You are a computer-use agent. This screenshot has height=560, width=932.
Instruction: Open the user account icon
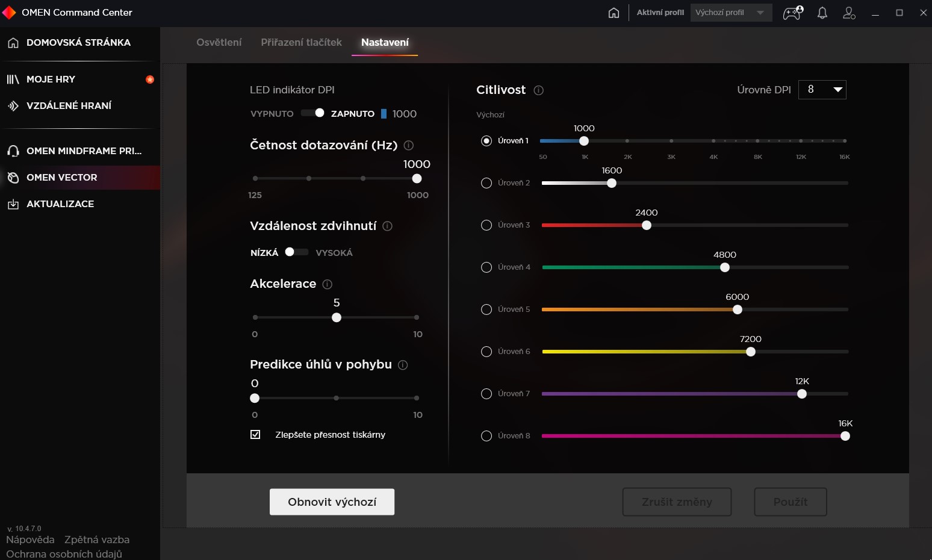(x=849, y=13)
